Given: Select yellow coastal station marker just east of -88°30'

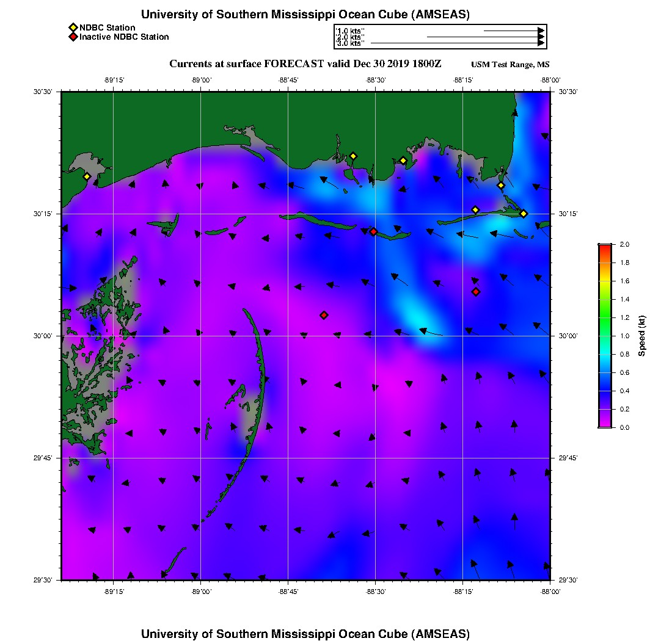Looking at the screenshot, I should pyautogui.click(x=403, y=161).
